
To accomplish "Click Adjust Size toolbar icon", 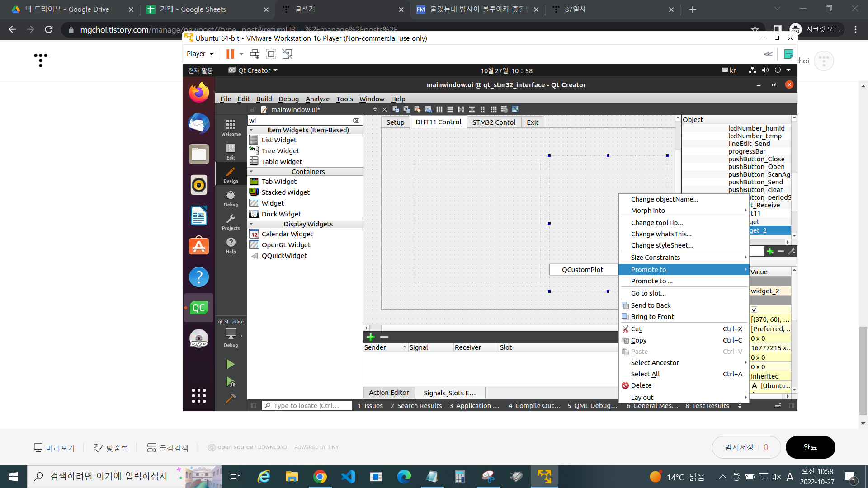I will 515,109.
